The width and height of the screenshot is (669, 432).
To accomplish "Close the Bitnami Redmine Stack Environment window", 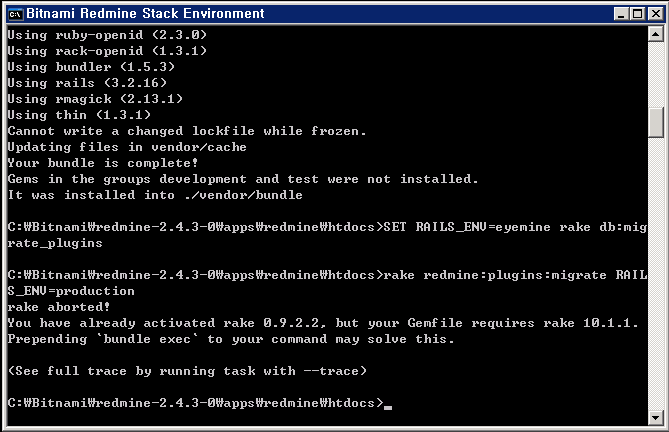I will 656,14.
